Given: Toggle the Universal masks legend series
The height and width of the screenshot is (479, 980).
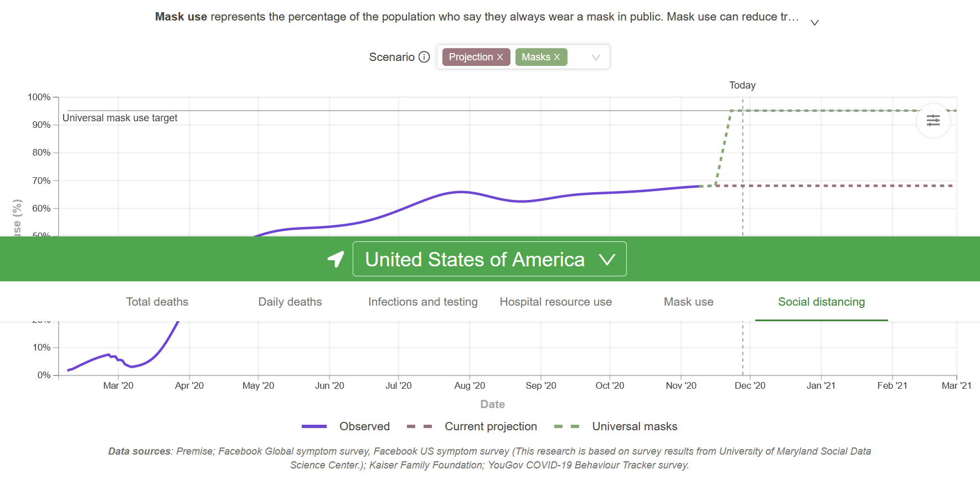Looking at the screenshot, I should tap(616, 426).
